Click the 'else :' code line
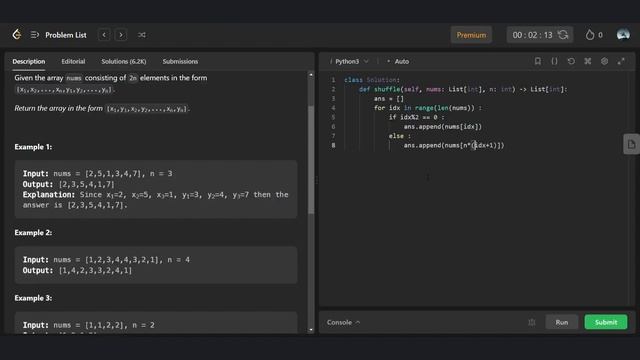 click(400, 136)
